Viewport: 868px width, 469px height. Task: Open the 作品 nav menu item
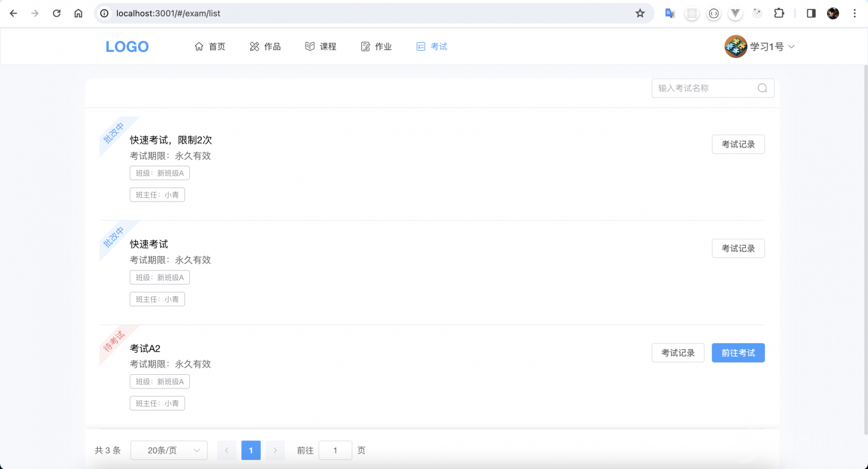266,46
